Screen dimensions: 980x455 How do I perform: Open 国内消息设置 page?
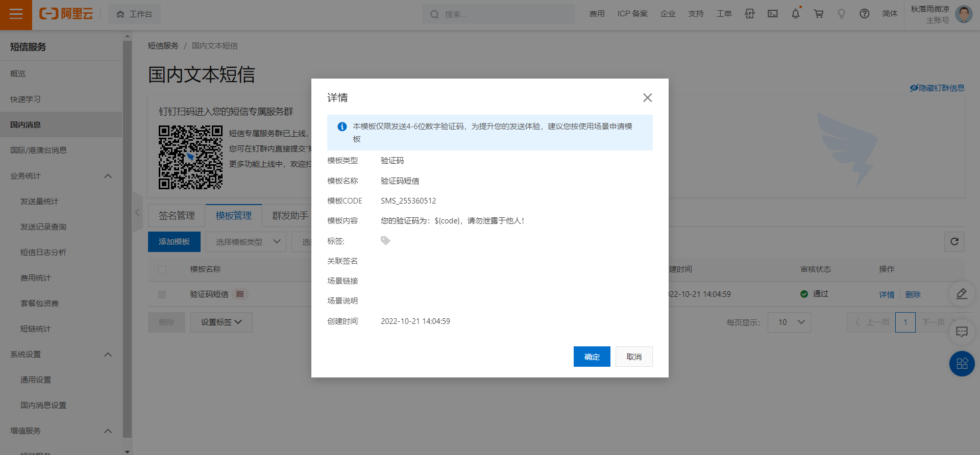[x=43, y=405]
